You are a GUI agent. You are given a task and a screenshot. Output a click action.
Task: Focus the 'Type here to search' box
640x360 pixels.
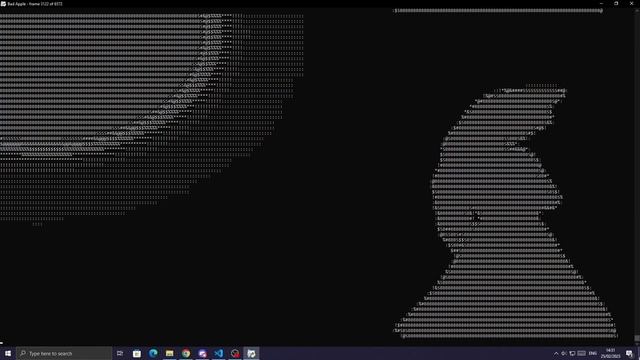tap(64, 353)
